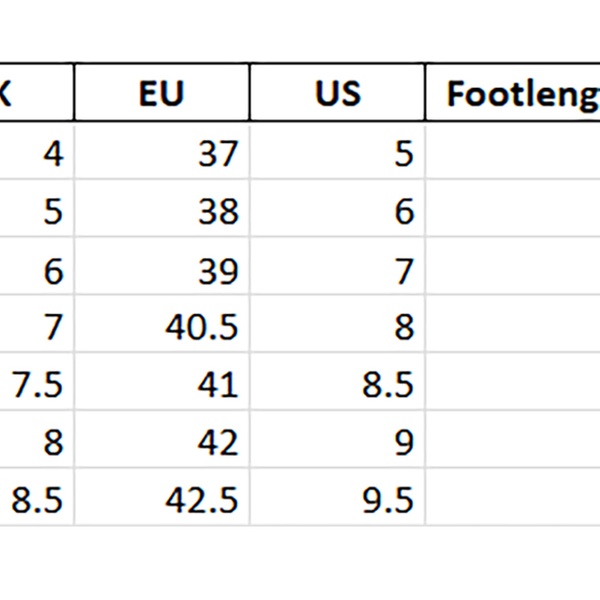Select the UK cell in the EU 41 row
The width and height of the screenshot is (600, 600).
36,384
